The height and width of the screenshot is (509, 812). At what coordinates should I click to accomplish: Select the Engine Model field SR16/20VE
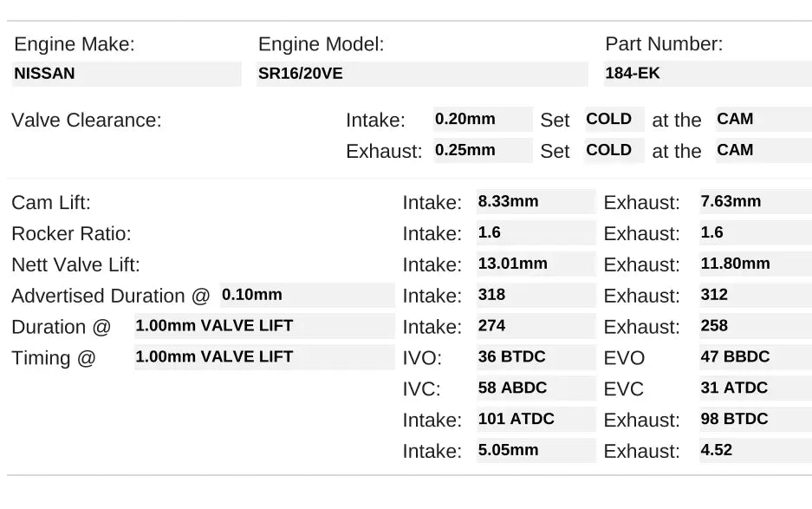(x=422, y=74)
